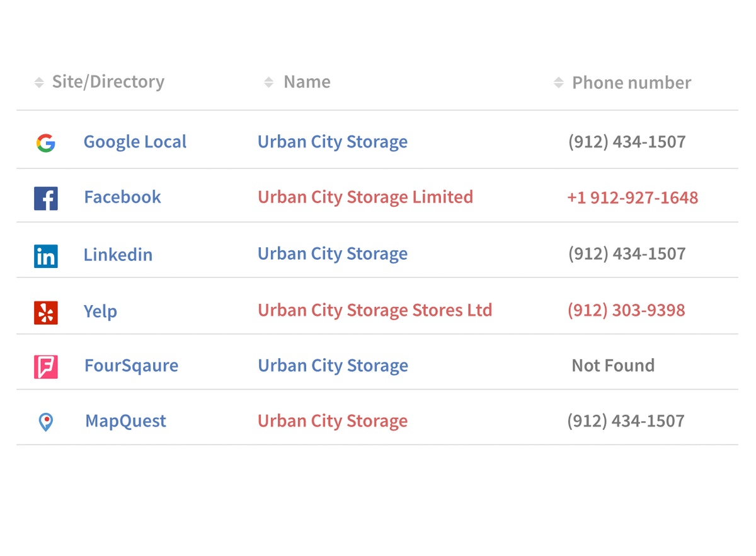The height and width of the screenshot is (556, 756).
Task: Click the Not Found phone entry
Action: (613, 366)
